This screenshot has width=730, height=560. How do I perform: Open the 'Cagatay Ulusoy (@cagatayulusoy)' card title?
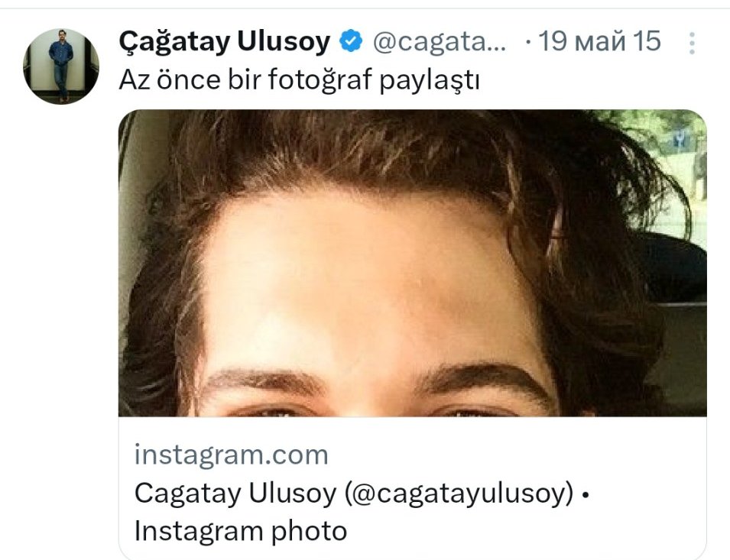[x=354, y=493]
